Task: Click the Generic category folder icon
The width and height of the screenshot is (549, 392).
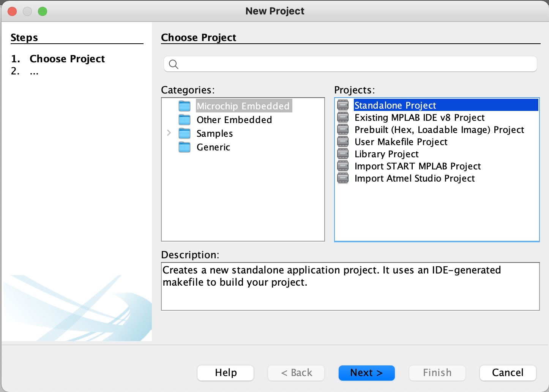Action: (185, 147)
